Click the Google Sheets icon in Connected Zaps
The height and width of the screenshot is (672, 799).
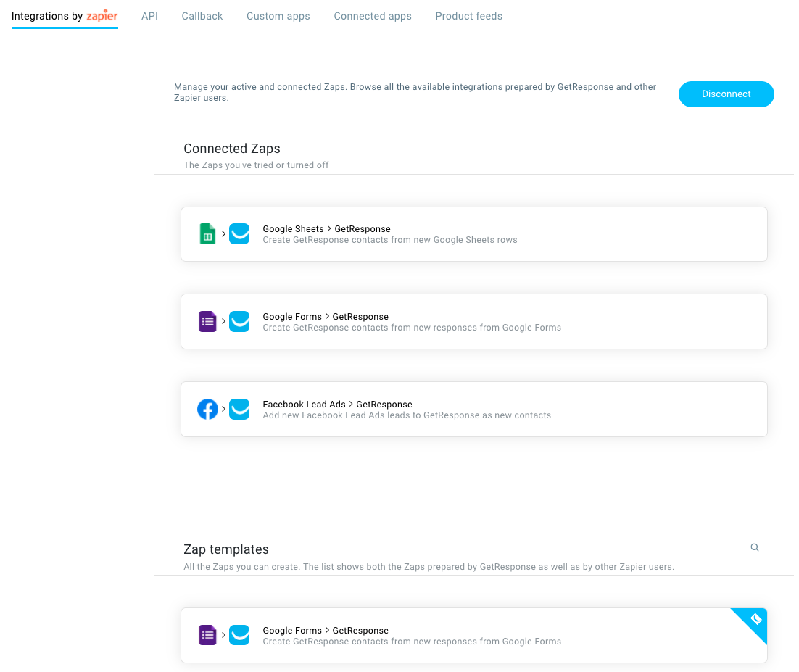[x=207, y=234]
